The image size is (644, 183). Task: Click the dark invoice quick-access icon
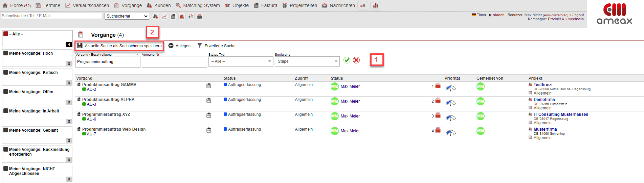[173, 16]
